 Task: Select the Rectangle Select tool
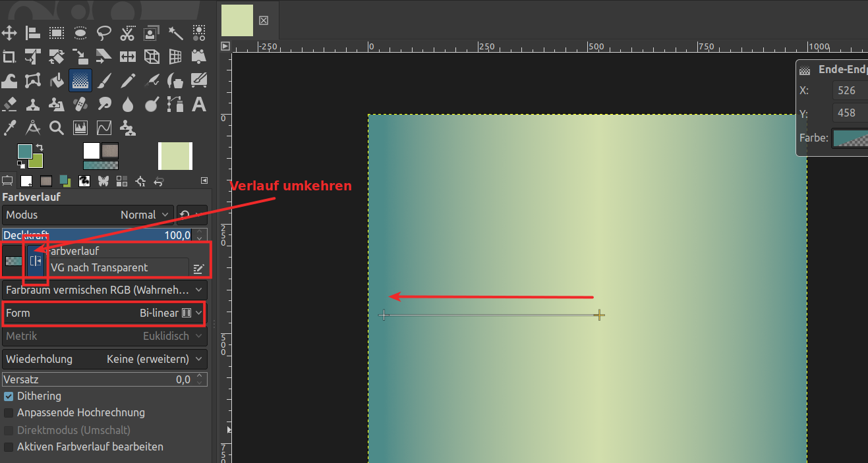tap(57, 32)
